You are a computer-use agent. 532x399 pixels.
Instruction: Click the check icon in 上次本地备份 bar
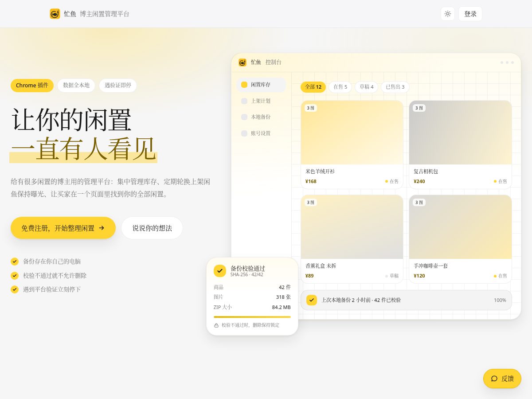click(312, 300)
